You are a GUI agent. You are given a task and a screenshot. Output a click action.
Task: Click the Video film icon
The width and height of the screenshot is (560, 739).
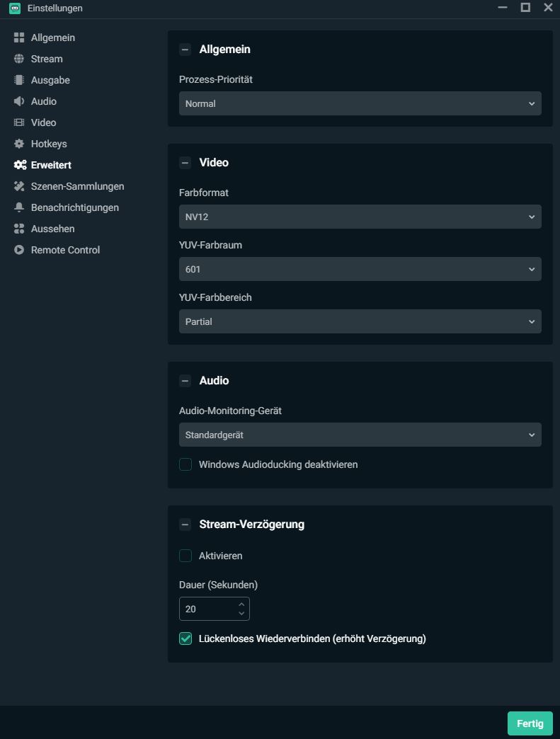[x=19, y=122]
